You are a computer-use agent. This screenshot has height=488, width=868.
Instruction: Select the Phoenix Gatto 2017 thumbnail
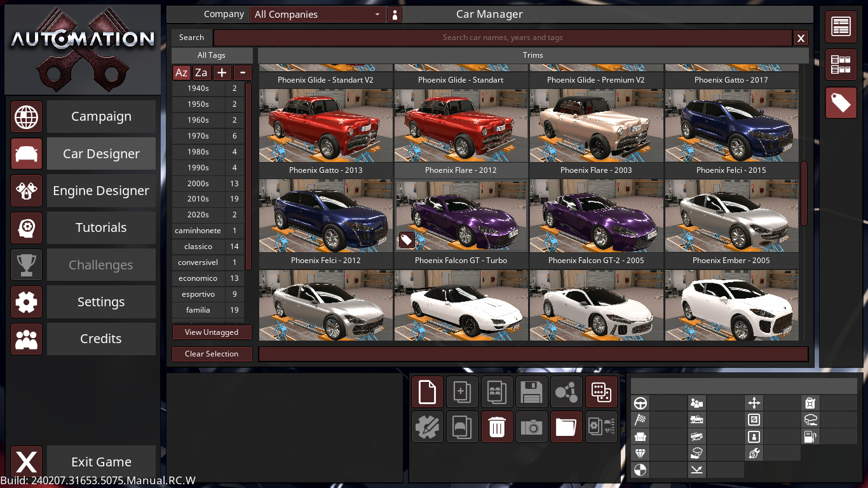point(731,125)
